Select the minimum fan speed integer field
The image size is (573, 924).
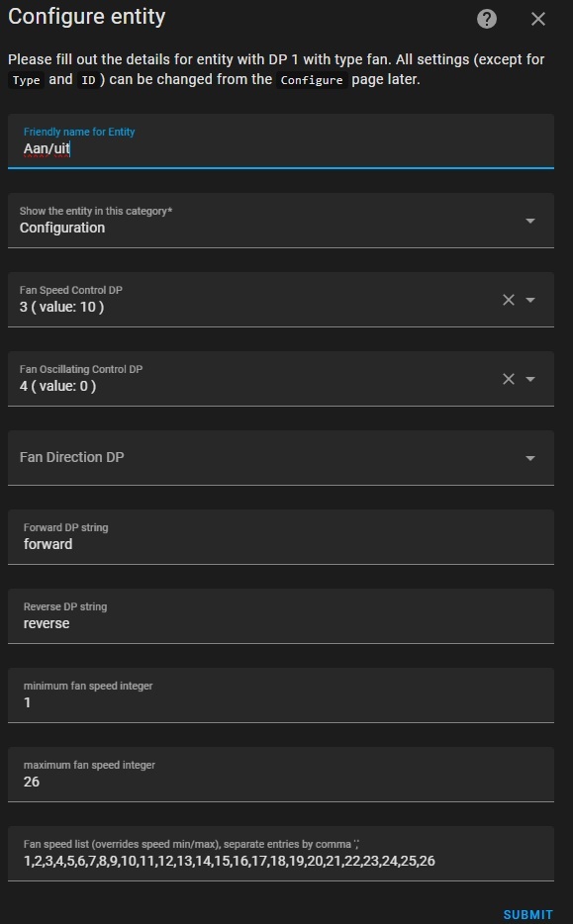(x=281, y=695)
